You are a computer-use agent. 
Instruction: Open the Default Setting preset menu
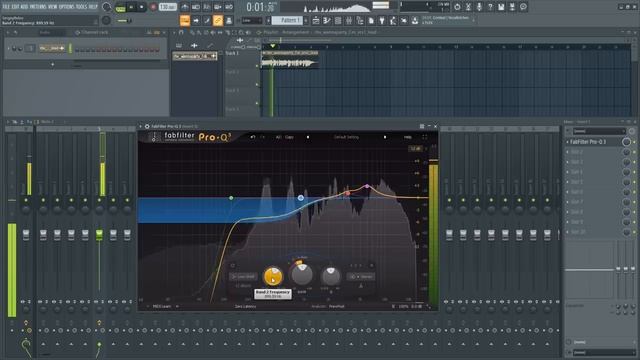pos(347,137)
